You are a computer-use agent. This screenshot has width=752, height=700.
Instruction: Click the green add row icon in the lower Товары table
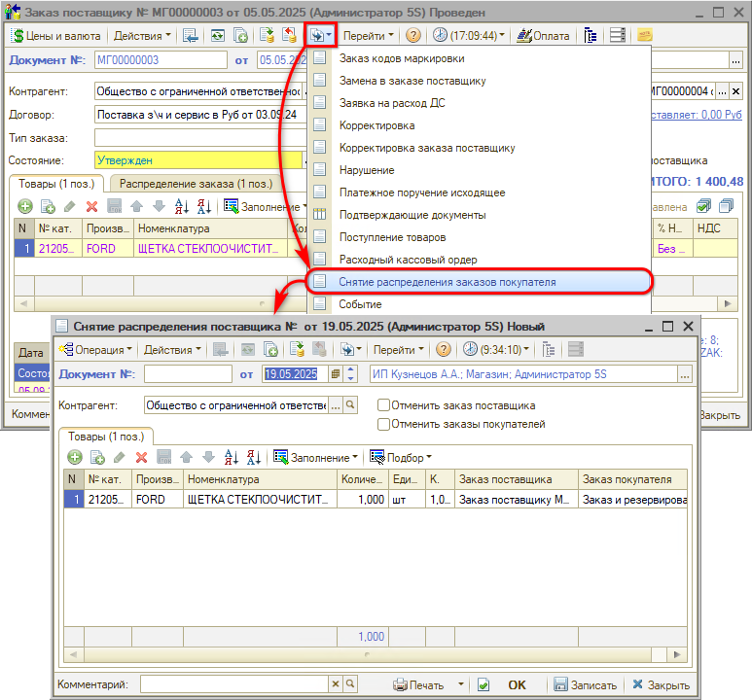74,457
